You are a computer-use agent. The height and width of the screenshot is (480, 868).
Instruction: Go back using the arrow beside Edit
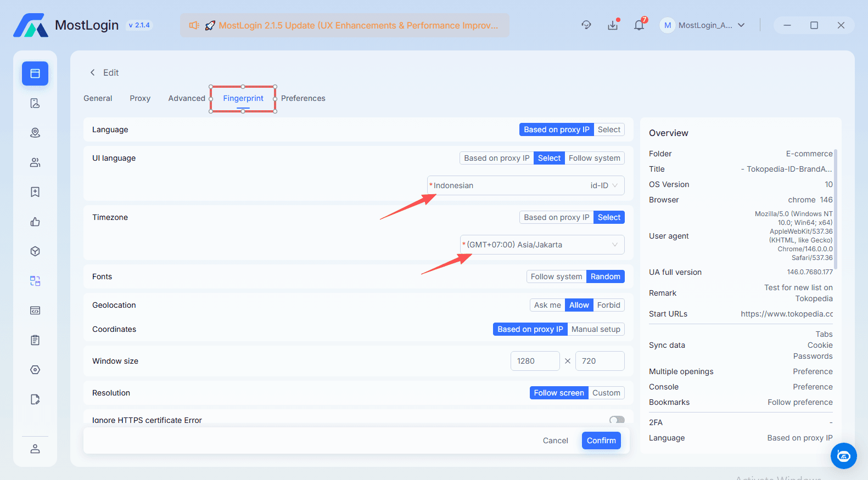(x=92, y=72)
